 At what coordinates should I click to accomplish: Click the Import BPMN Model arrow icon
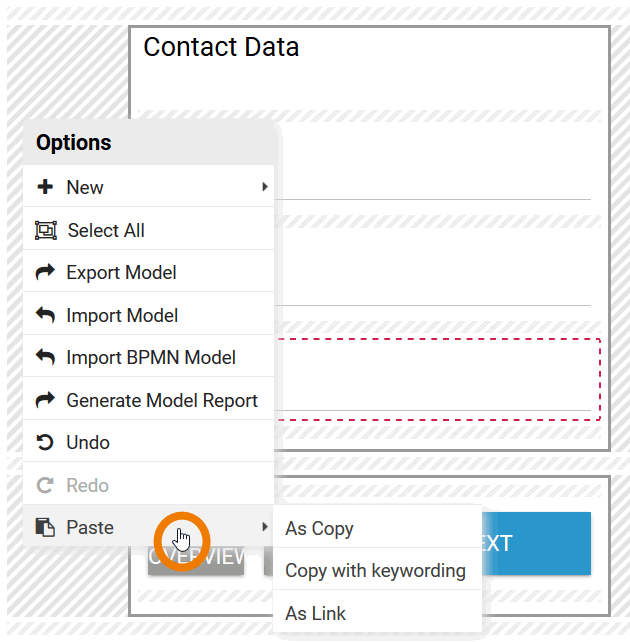click(45, 357)
